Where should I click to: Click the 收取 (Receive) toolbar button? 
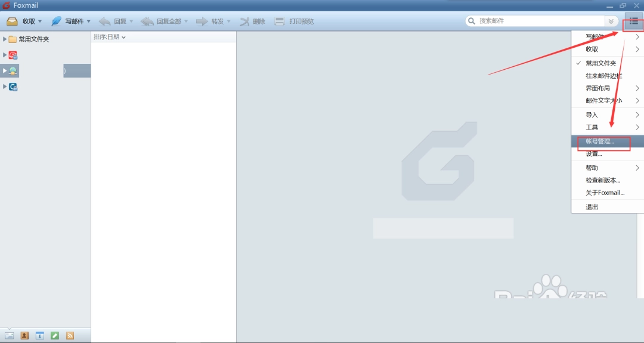click(20, 21)
